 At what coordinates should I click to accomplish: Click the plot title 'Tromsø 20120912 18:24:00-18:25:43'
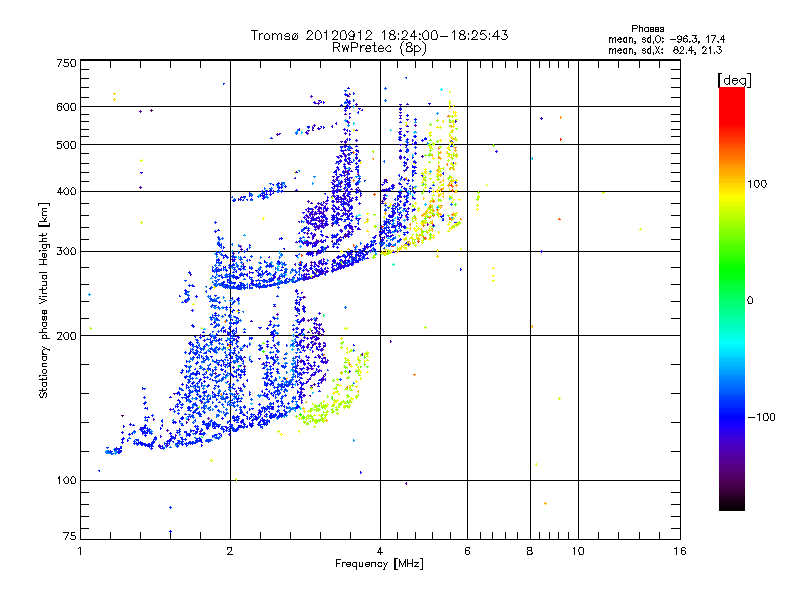(x=379, y=35)
